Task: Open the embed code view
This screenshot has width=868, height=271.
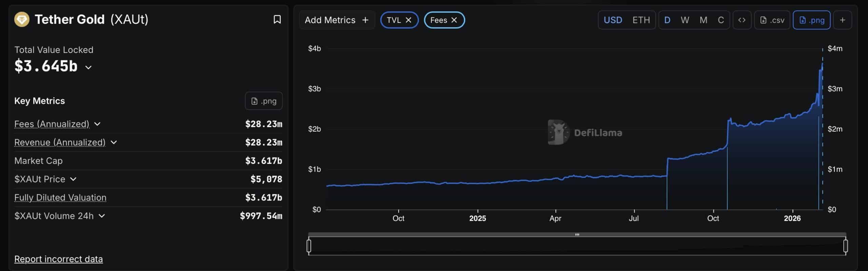Action: [742, 20]
